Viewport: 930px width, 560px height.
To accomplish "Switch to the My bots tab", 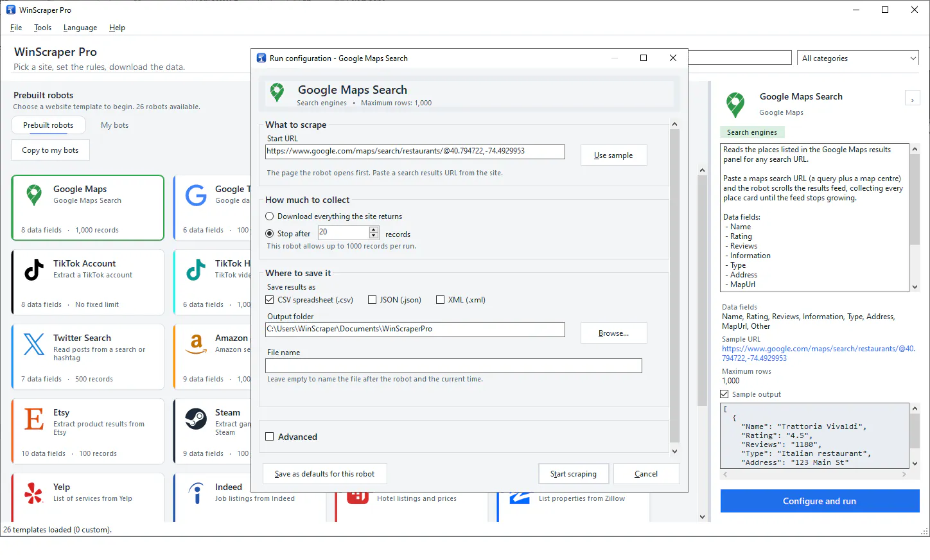I will click(114, 125).
